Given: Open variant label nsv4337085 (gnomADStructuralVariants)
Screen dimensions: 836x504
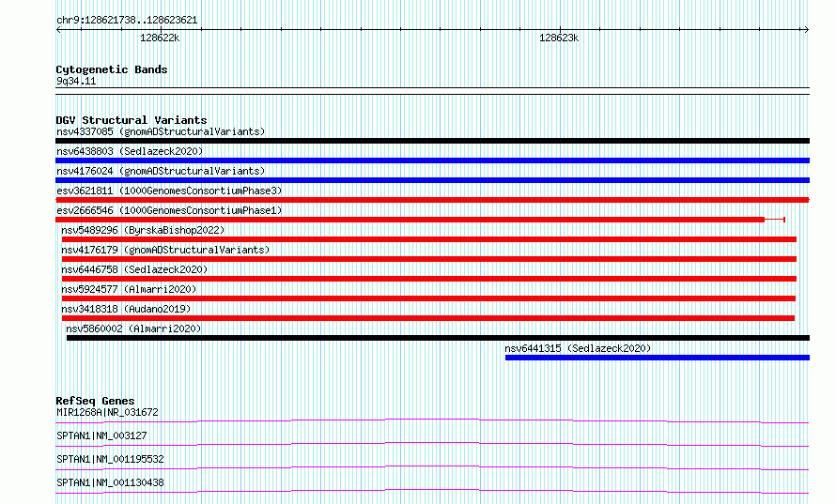Looking at the screenshot, I should [161, 131].
